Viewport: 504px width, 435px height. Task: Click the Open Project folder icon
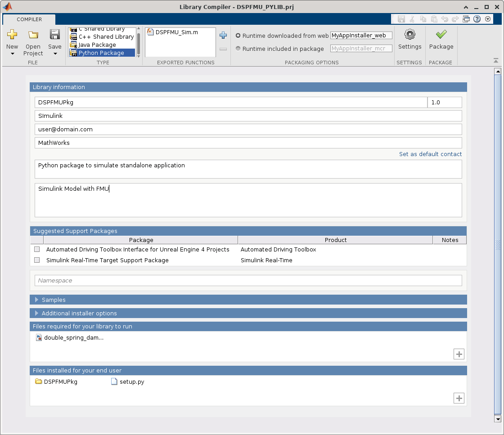tap(33, 35)
